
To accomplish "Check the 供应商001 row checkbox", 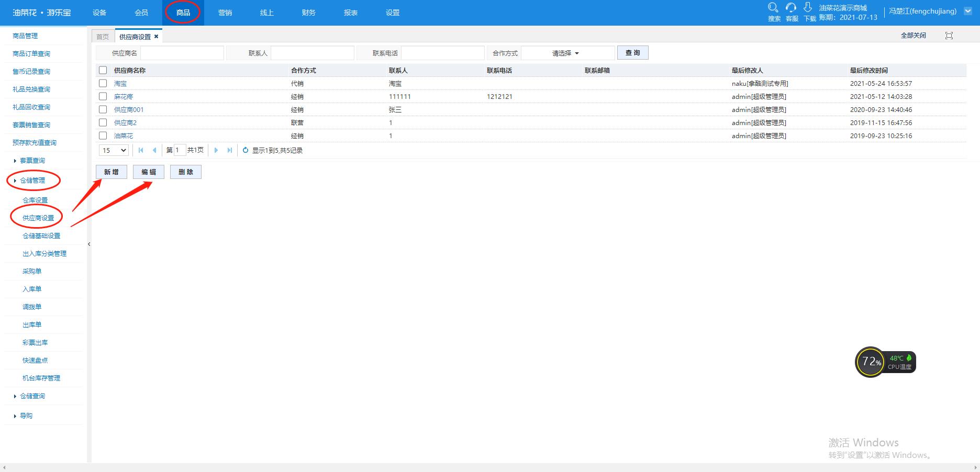I will (103, 109).
